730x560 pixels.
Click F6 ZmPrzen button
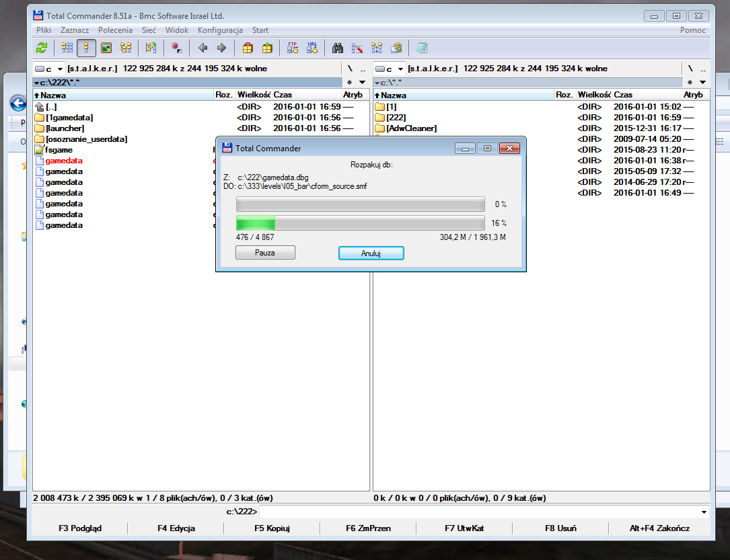click(x=368, y=528)
